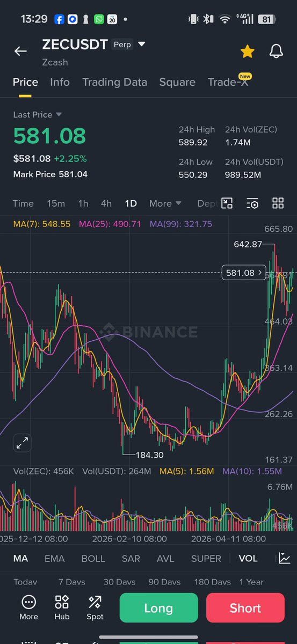
Task: Open WhatsApp notification in status bar
Action: pos(99,19)
